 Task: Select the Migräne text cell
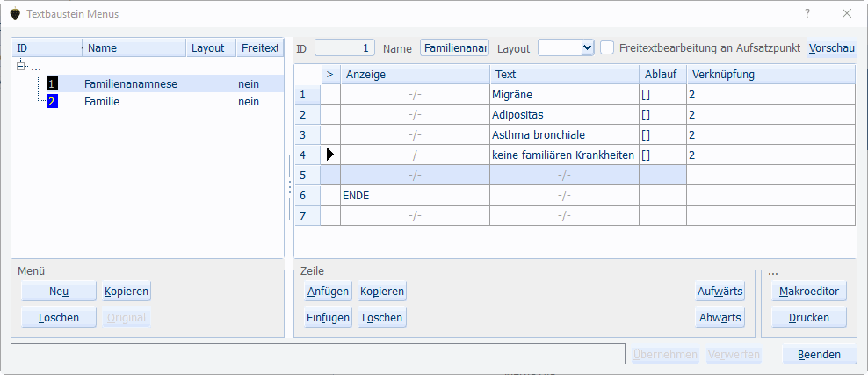565,95
